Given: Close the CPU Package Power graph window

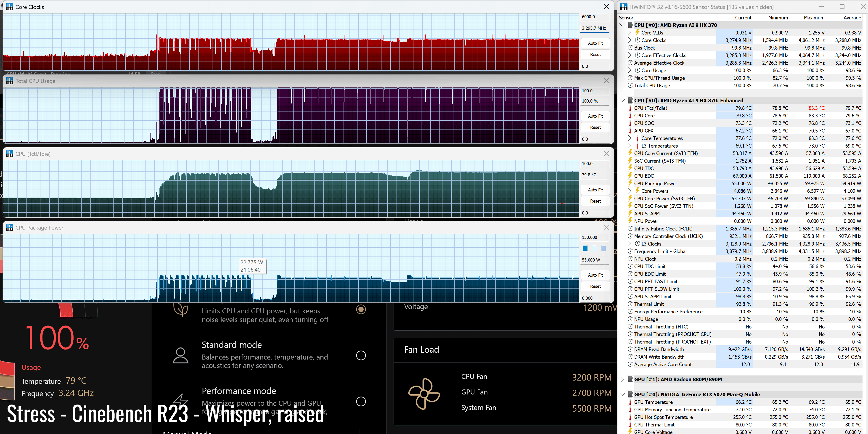Looking at the screenshot, I should coord(606,228).
